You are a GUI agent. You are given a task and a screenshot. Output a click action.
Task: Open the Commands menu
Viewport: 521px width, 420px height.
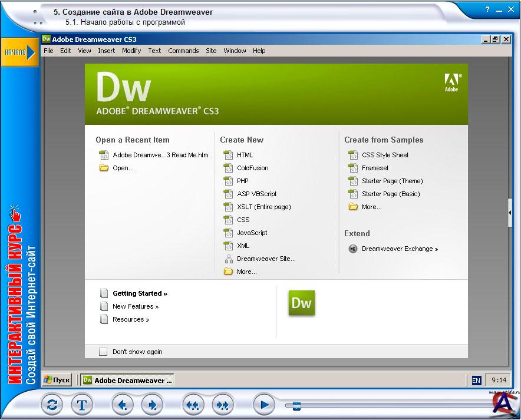click(183, 51)
